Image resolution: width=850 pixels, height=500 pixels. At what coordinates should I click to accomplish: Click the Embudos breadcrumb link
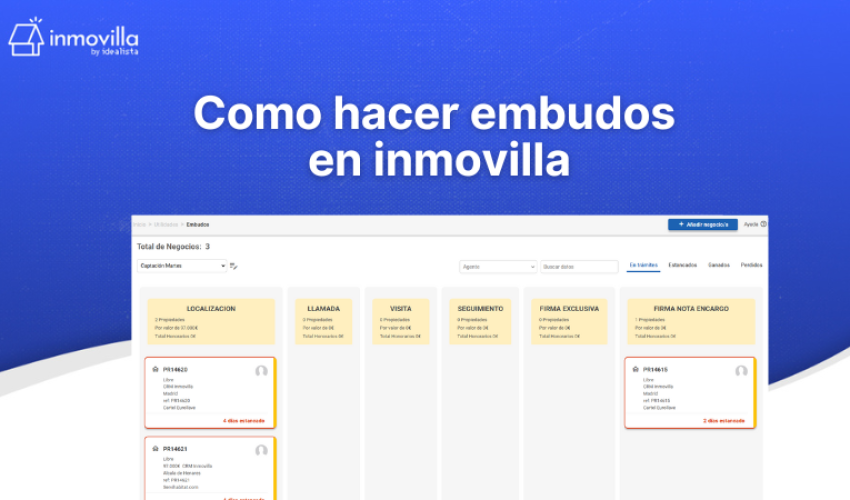(198, 224)
